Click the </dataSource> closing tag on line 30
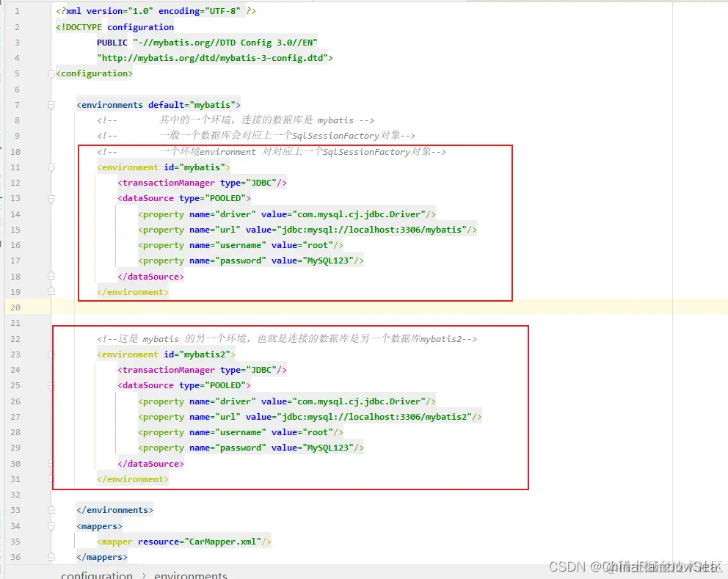Viewport: 728px width, 579px height. click(x=150, y=464)
